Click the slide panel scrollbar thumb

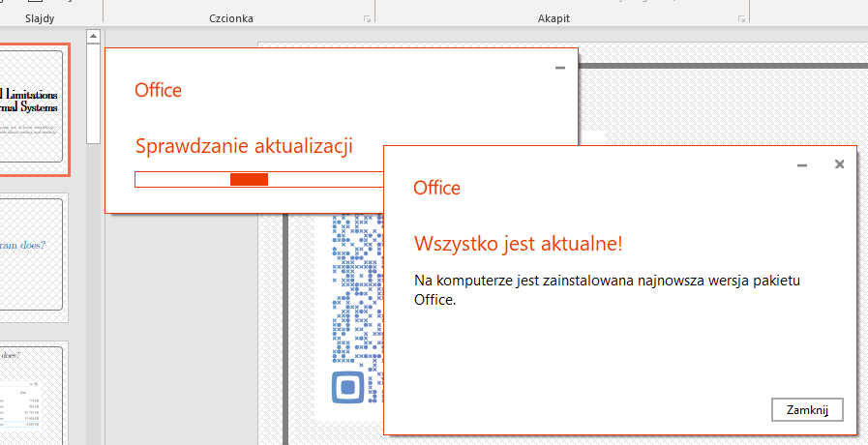point(93,94)
